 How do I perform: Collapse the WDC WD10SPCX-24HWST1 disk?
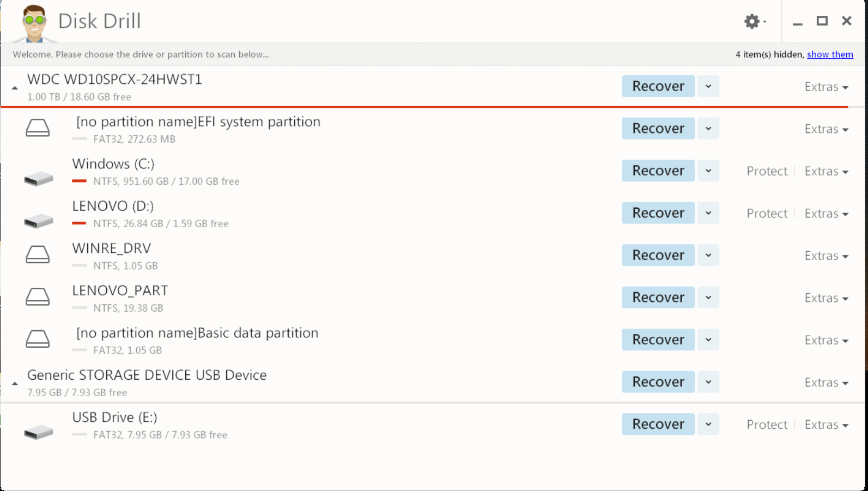click(15, 88)
